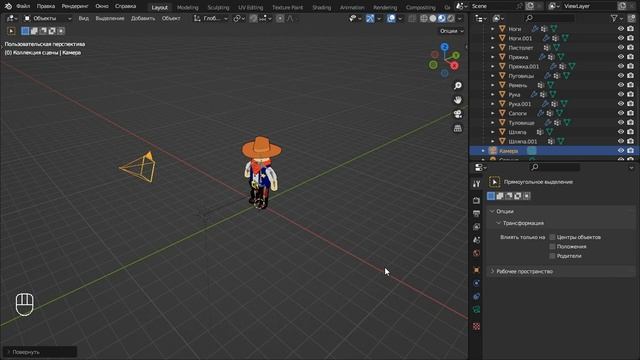This screenshot has height=360, width=640.
Task: Switch to the Modeling workspace tab
Action: coord(187,7)
